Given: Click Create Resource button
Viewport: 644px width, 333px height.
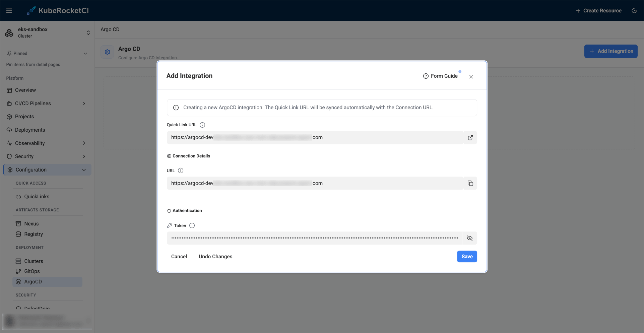Looking at the screenshot, I should pyautogui.click(x=599, y=11).
